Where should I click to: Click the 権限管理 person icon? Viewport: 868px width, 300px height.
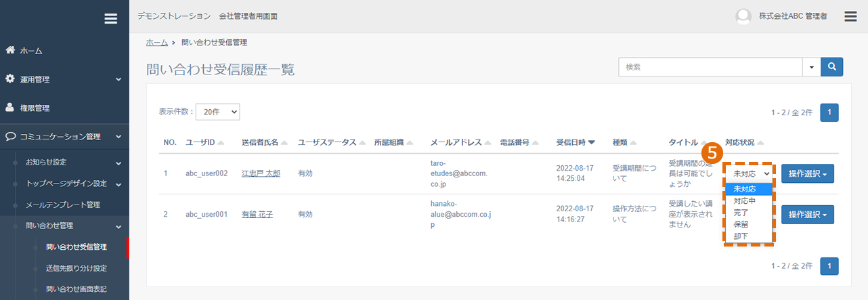click(10, 108)
